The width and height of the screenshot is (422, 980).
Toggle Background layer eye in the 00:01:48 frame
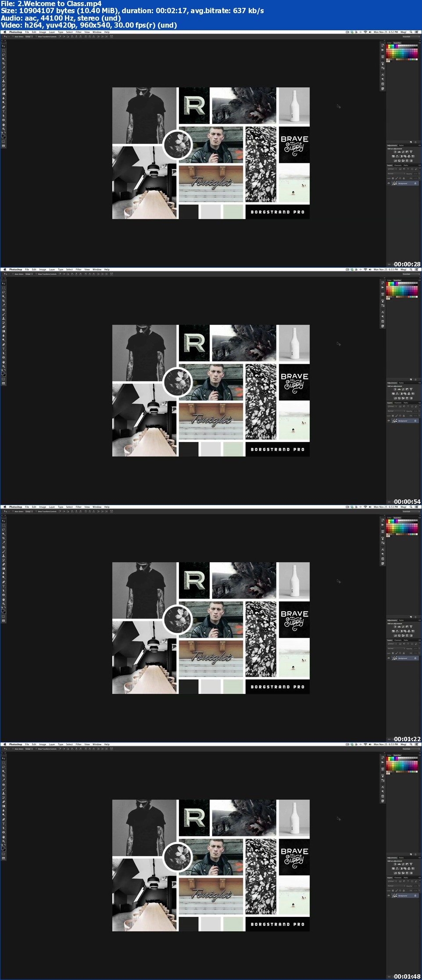pyautogui.click(x=389, y=896)
